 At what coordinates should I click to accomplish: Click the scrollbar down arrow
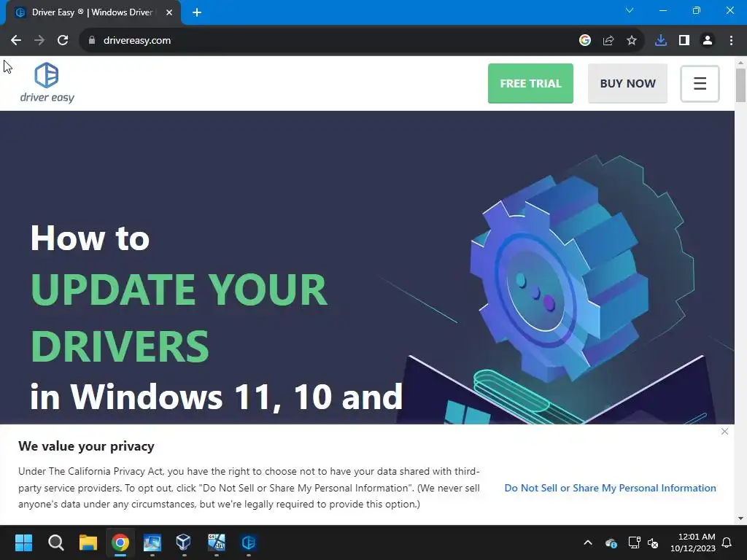click(x=740, y=518)
